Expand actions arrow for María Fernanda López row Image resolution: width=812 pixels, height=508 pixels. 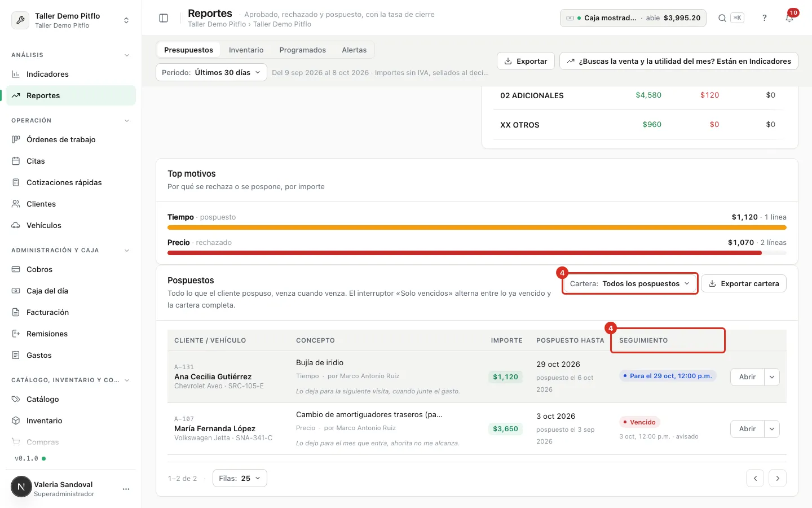[x=772, y=429]
